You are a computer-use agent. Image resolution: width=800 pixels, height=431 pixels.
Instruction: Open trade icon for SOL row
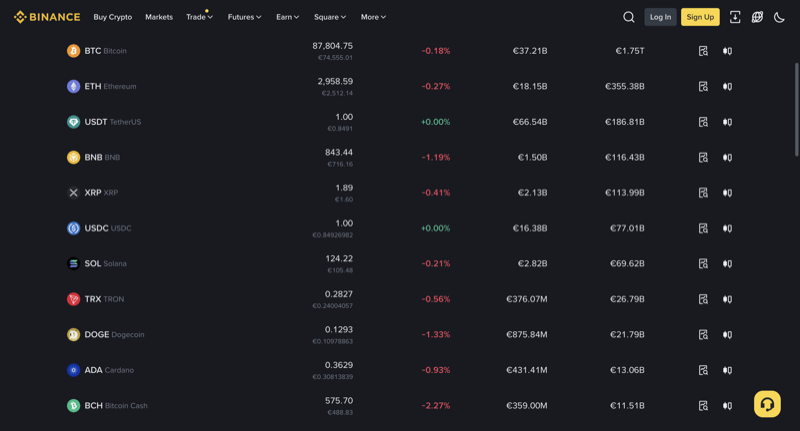pyautogui.click(x=728, y=264)
